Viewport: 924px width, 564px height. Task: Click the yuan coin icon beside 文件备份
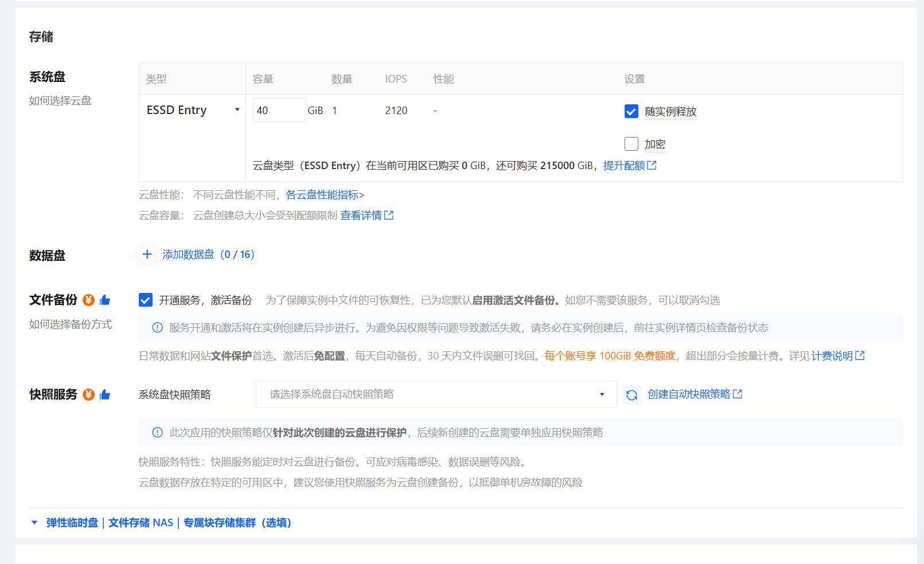pos(88,300)
